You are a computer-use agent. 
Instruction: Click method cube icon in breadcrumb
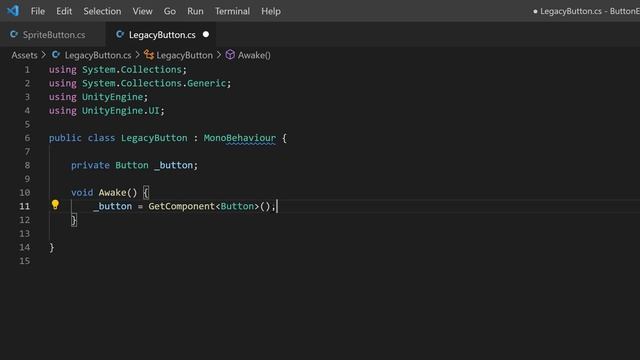[x=230, y=55]
